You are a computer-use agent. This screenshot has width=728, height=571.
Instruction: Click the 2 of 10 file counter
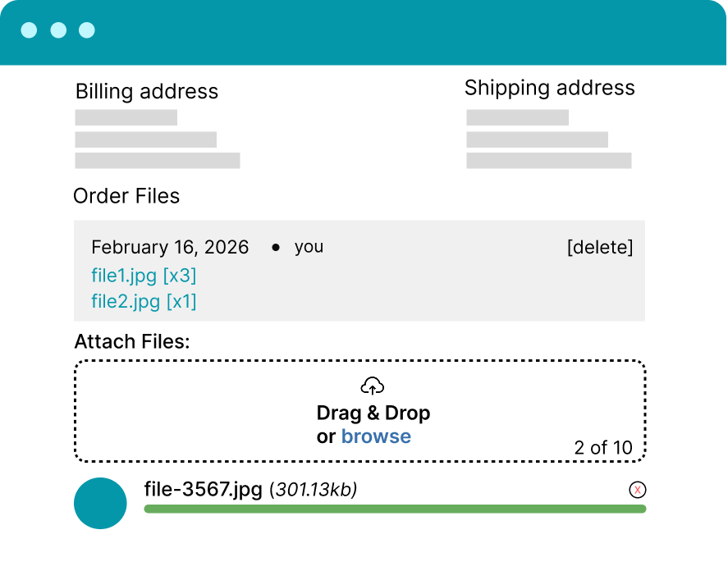[x=604, y=448]
